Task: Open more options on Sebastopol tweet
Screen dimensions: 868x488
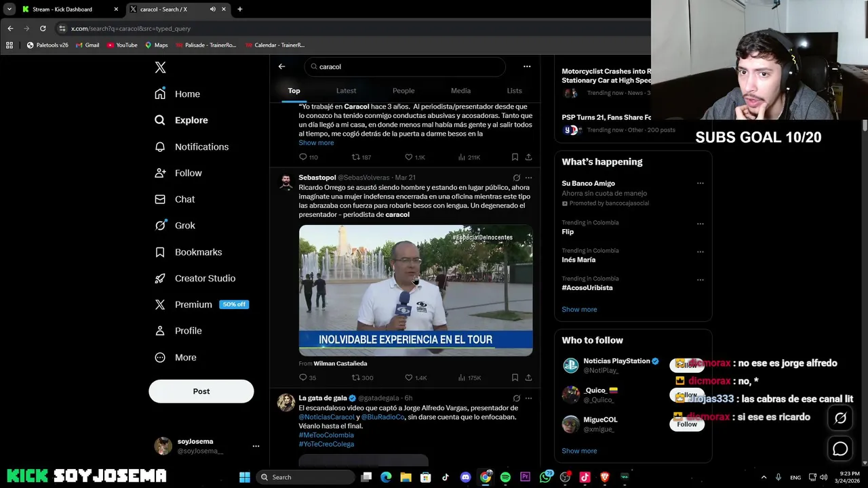Action: 528,178
